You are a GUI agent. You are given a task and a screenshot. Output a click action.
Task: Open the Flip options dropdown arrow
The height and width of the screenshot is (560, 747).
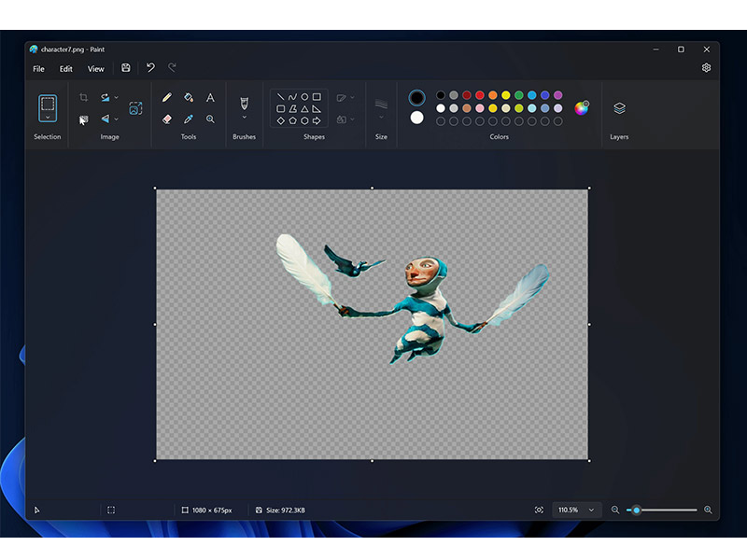[x=116, y=119]
